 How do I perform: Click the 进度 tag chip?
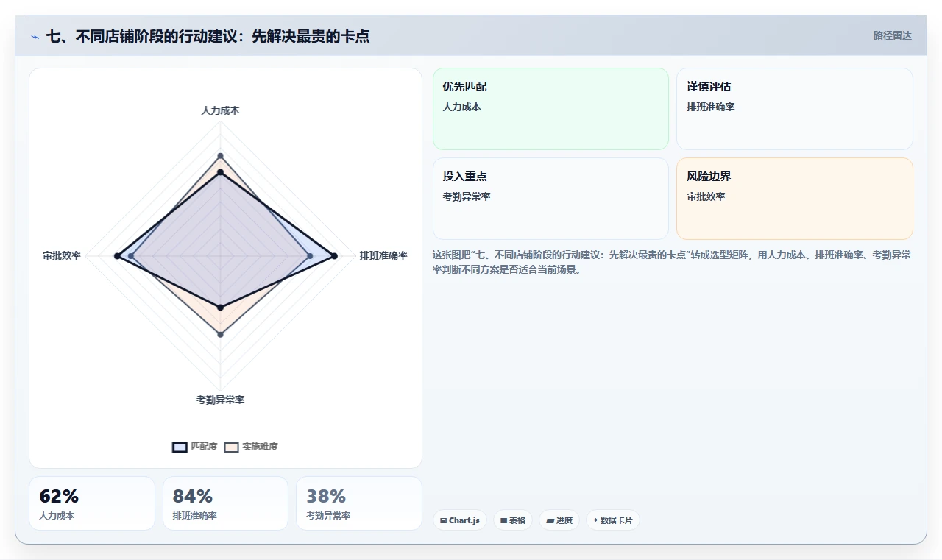(559, 520)
